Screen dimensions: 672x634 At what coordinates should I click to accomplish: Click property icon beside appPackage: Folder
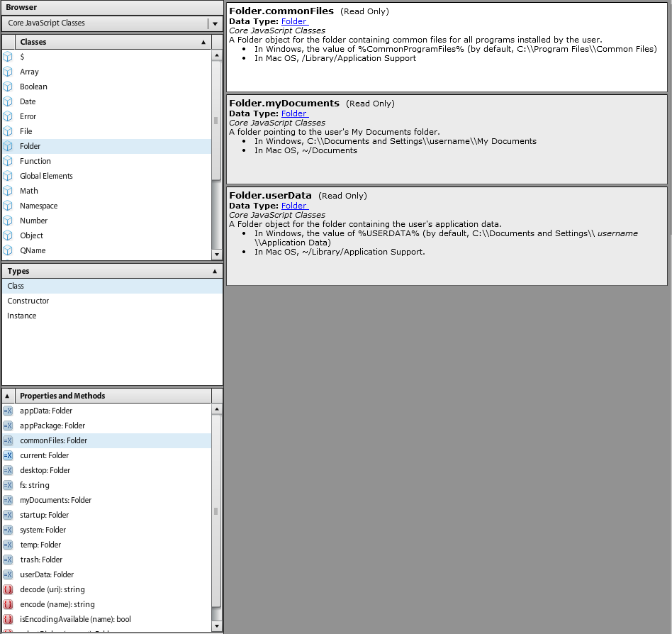(x=8, y=426)
